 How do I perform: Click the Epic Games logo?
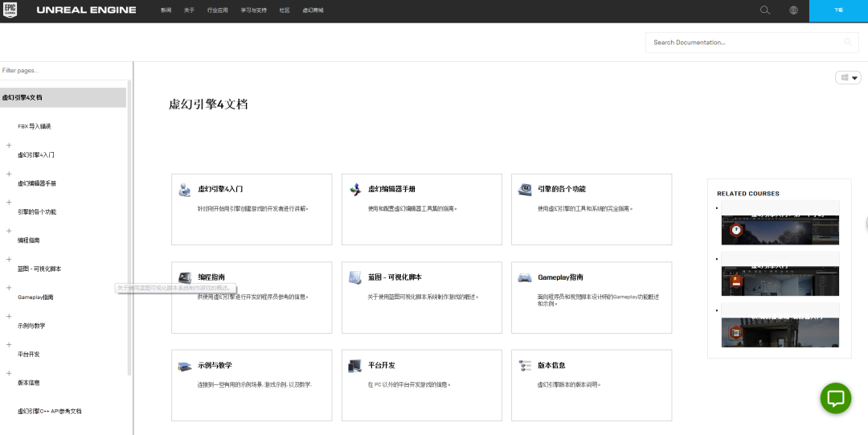tap(10, 10)
